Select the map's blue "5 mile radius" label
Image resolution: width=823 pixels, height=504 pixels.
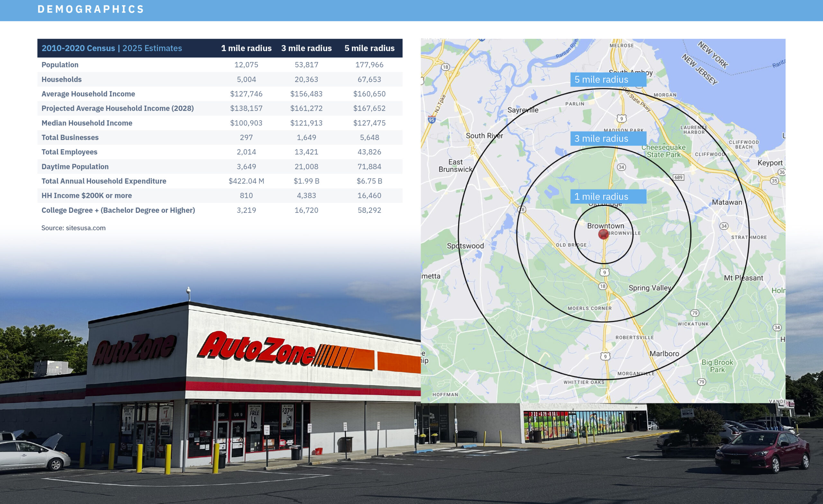coord(608,79)
